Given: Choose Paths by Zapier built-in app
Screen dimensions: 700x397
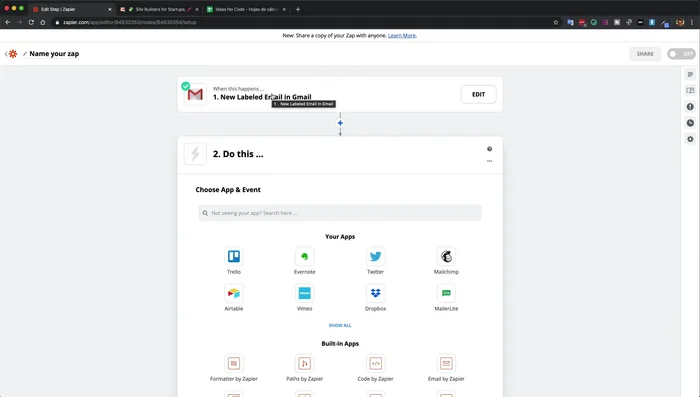Looking at the screenshot, I should pyautogui.click(x=304, y=364).
